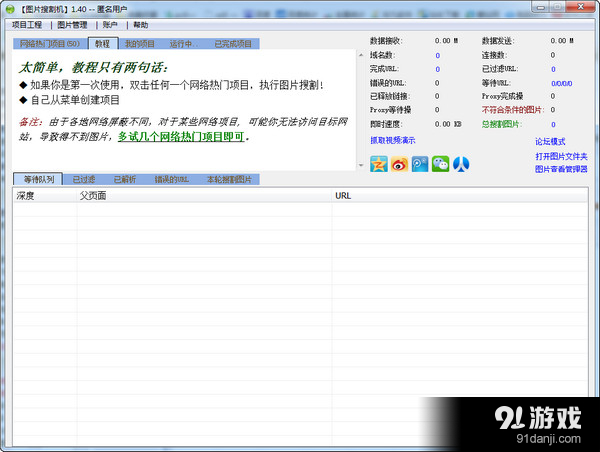The width and height of the screenshot is (600, 452).
Task: Sort by the URL column header
Action: point(460,196)
